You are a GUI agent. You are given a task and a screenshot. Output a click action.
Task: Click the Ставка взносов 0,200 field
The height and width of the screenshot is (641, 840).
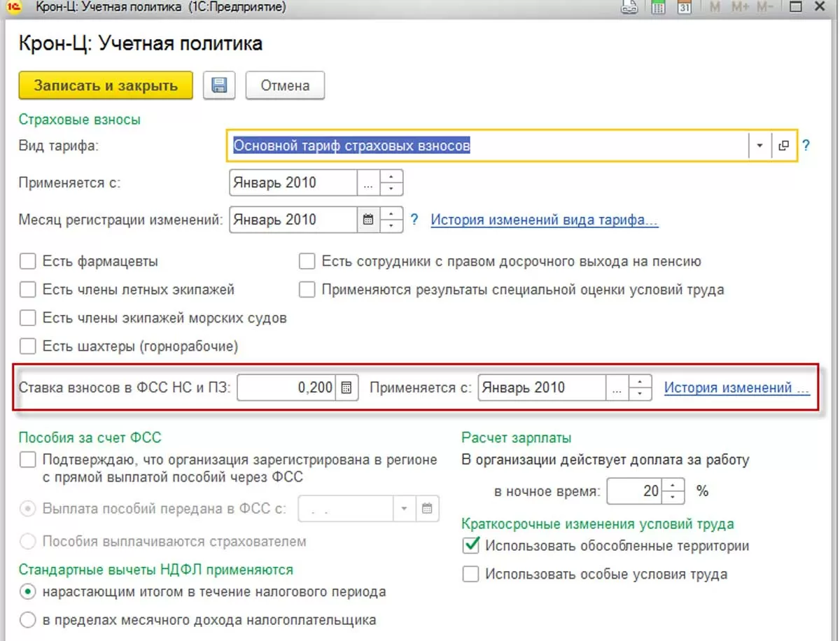287,388
